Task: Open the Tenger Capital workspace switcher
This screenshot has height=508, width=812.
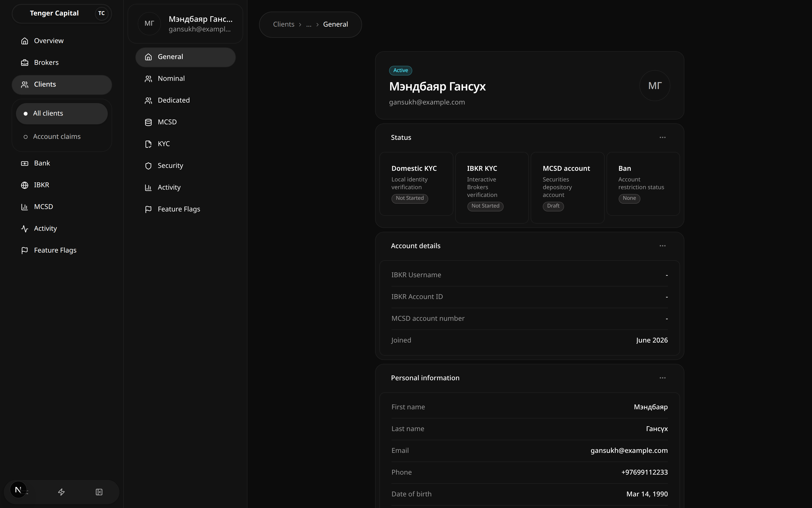Action: (x=62, y=14)
